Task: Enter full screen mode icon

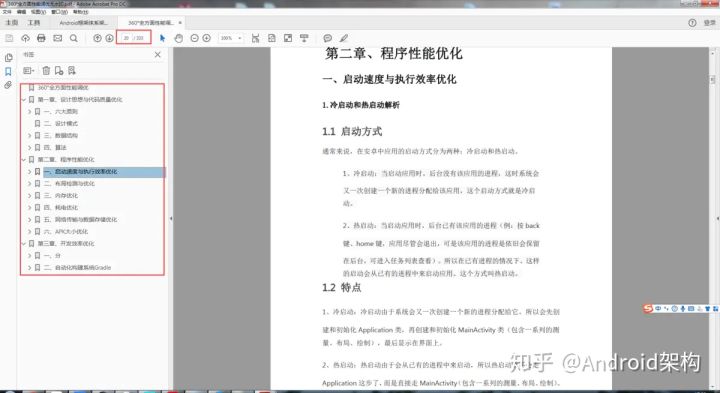Action: (288, 38)
